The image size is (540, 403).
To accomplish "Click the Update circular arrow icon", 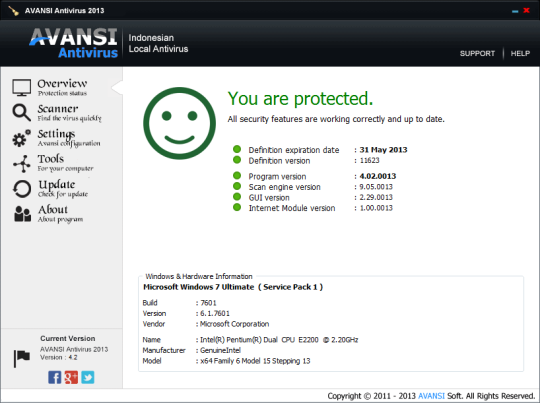I will click(x=22, y=189).
